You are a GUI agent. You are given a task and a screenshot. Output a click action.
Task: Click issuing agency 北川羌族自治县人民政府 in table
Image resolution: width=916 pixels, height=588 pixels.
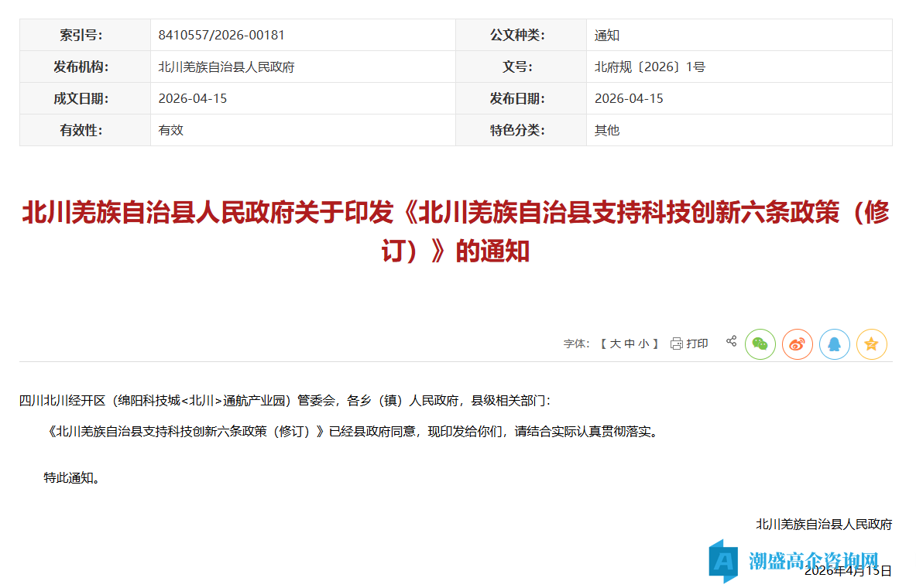click(226, 67)
